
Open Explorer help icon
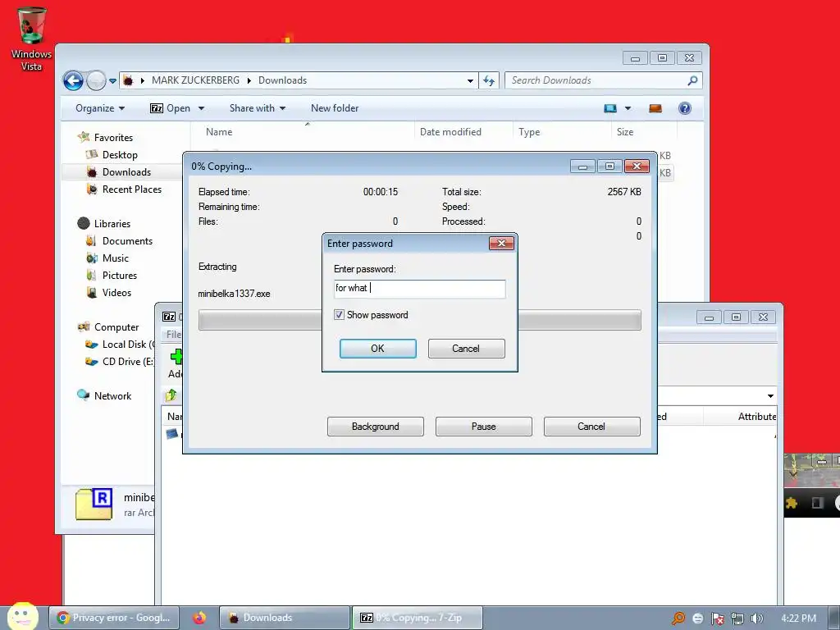click(685, 108)
